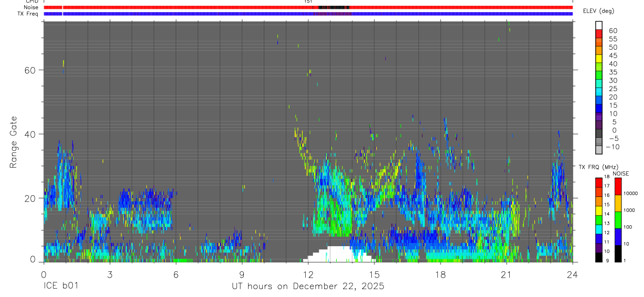Click the 'ELEV (deg)' legend title
644x297 pixels.
tap(598, 11)
